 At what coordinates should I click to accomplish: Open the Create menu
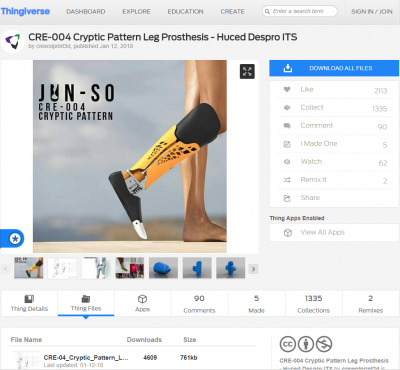[x=232, y=12]
